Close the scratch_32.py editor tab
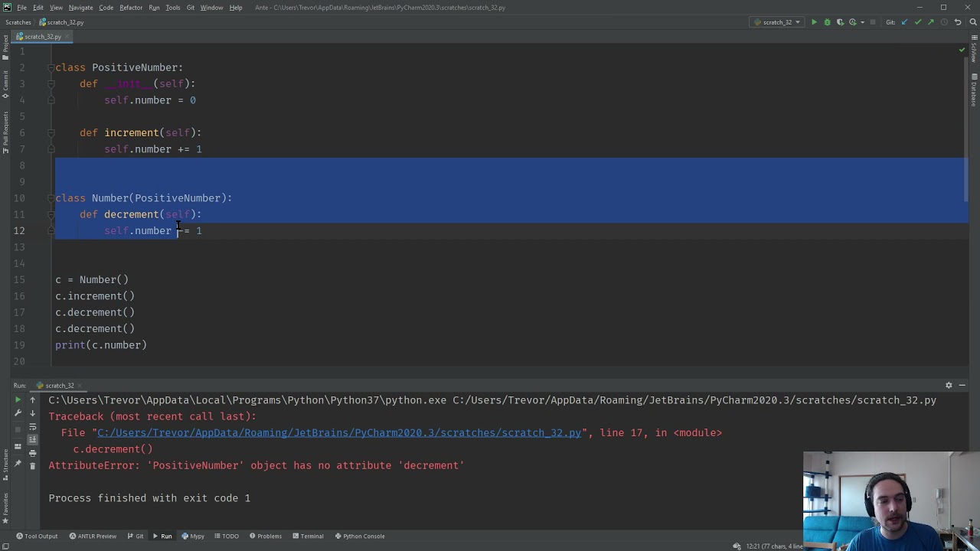This screenshot has height=551, width=980. (67, 37)
